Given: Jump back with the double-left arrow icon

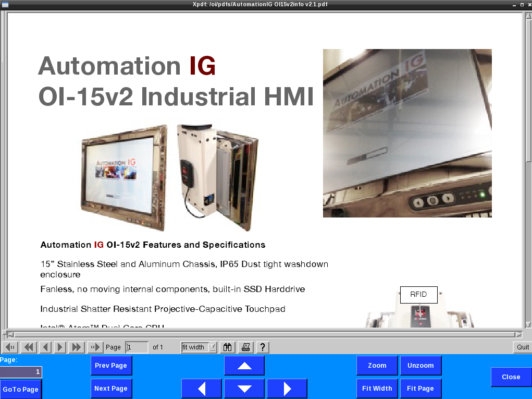Looking at the screenshot, I should 29,347.
